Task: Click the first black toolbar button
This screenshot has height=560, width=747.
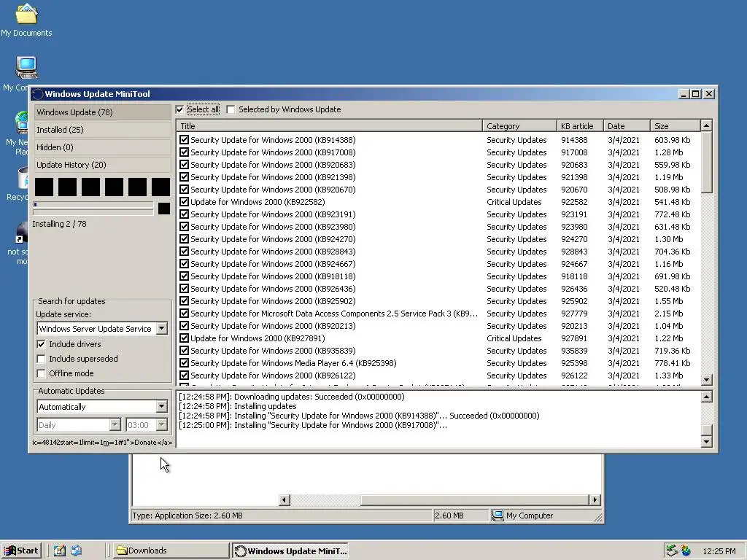Action: pos(44,187)
